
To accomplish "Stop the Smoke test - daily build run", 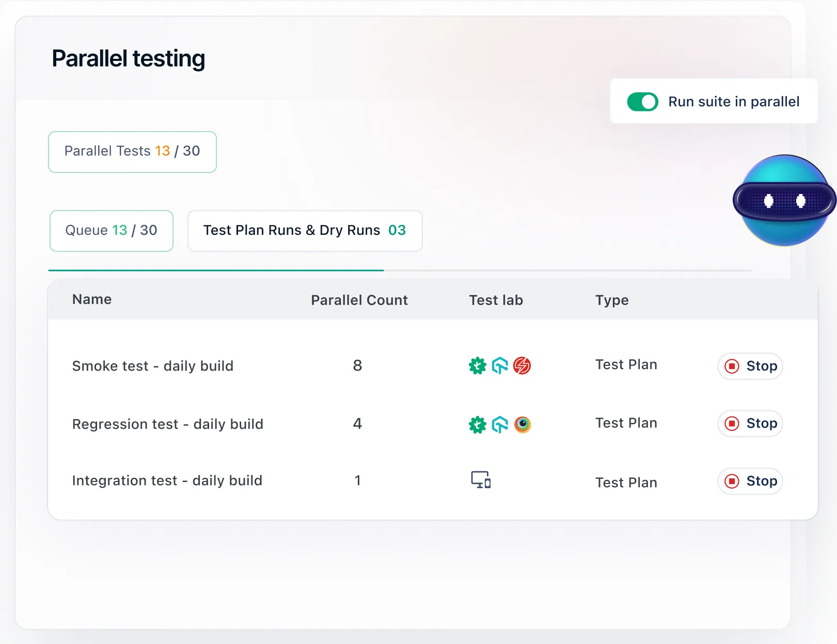I will coord(750,366).
